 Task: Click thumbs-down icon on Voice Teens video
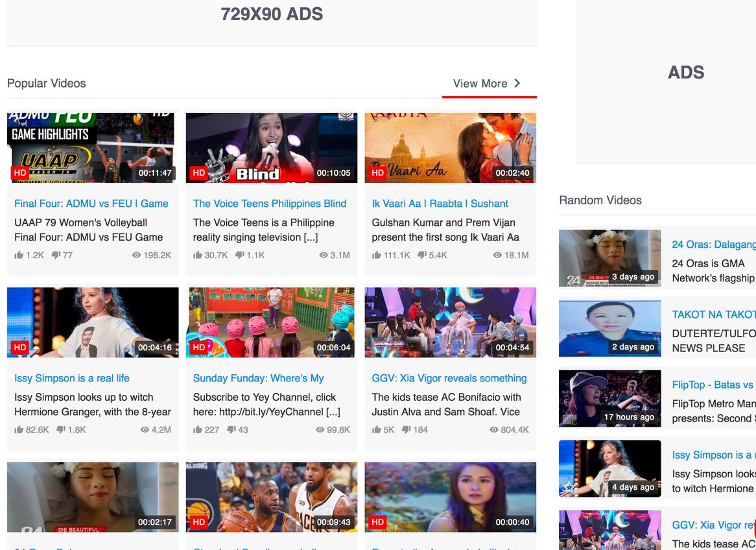coord(239,256)
